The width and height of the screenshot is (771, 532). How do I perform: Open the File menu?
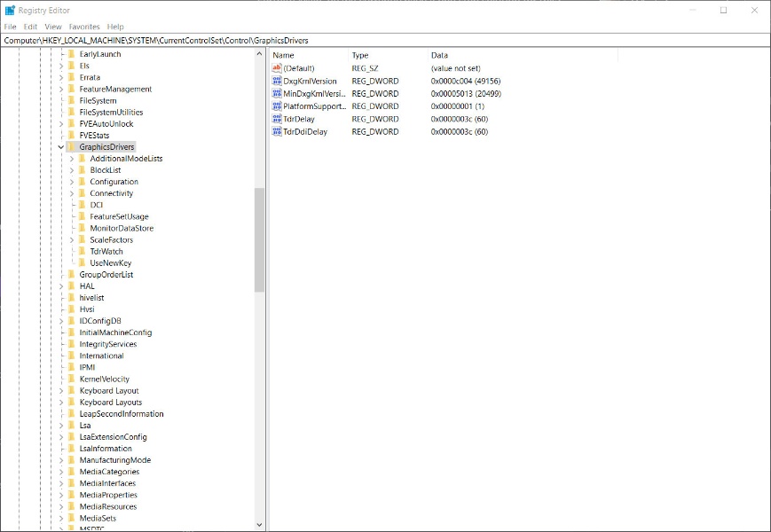[10, 27]
